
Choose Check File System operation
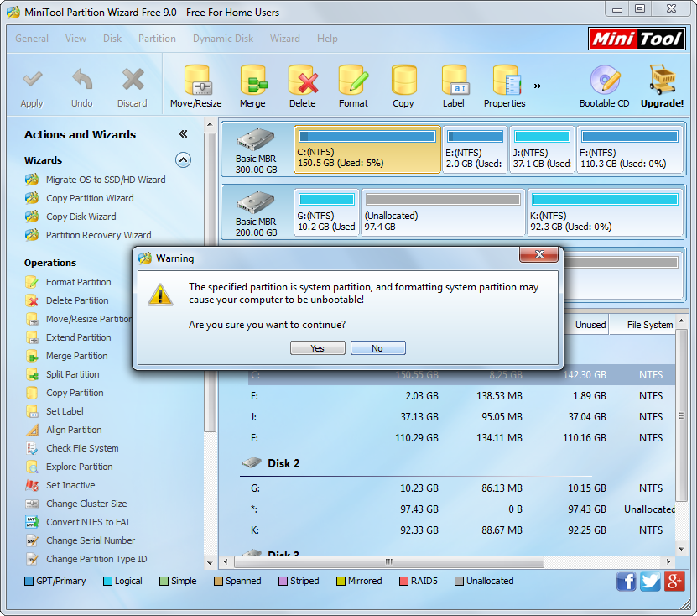(82, 448)
